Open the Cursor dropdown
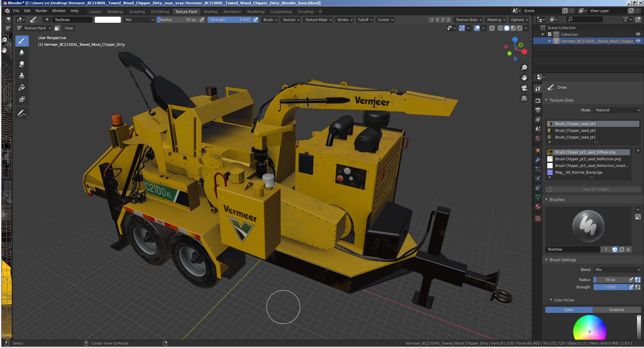Image resolution: width=644 pixels, height=348 pixels. click(386, 20)
